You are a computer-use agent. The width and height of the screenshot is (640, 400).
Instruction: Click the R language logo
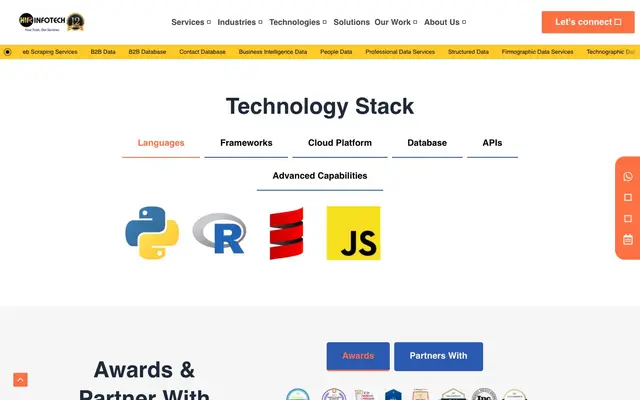click(x=220, y=233)
